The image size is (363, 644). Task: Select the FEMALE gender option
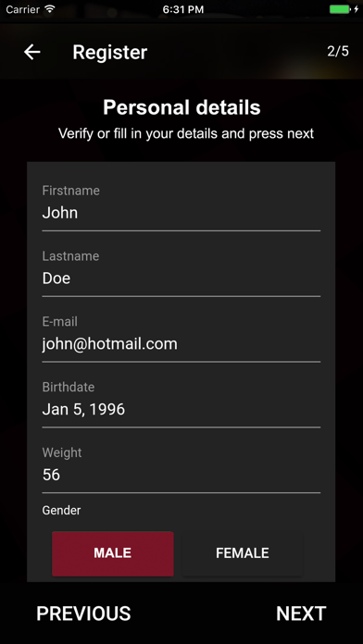click(242, 553)
